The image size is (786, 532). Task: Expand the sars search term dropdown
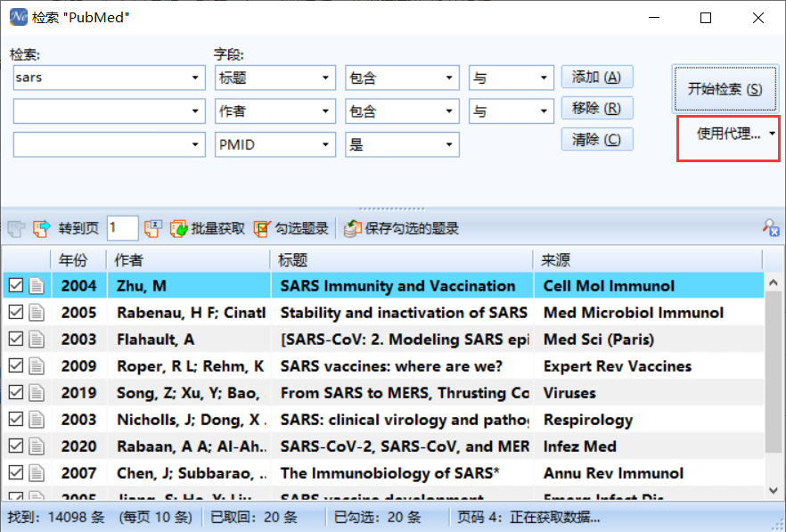click(195, 78)
